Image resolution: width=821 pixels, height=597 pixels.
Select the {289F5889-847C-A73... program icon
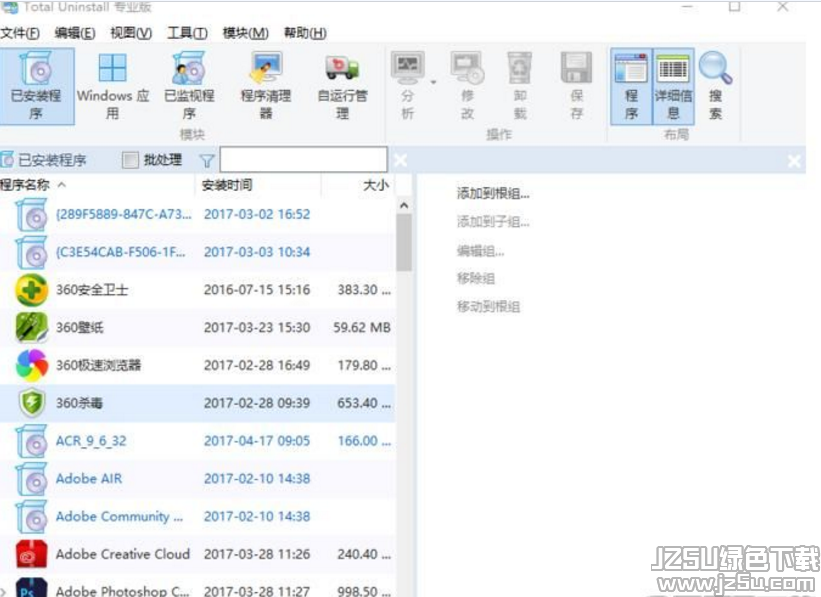click(32, 215)
